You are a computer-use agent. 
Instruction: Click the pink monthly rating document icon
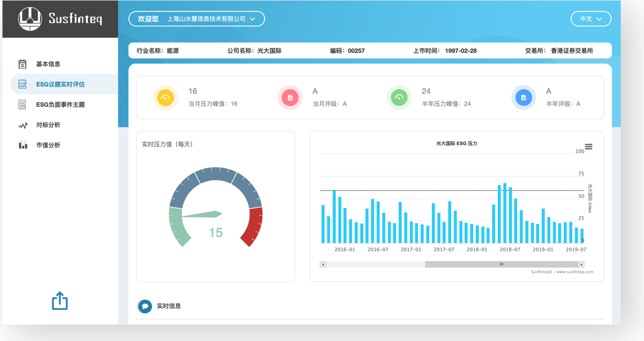[290, 98]
